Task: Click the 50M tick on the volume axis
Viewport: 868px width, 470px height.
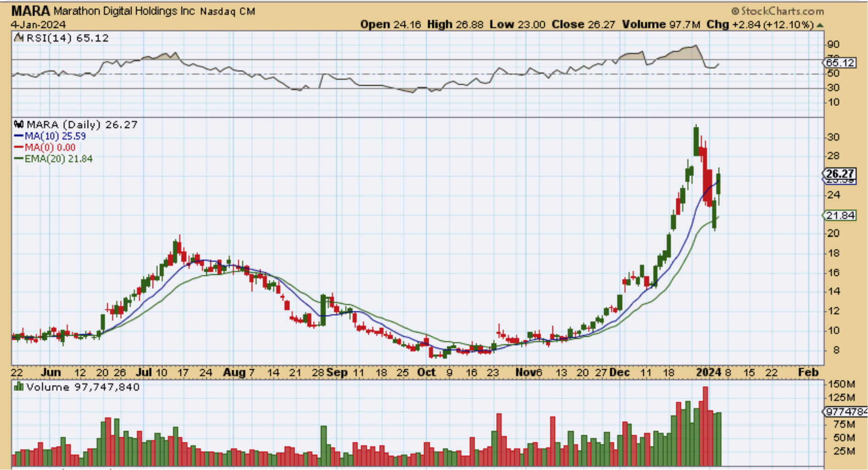Action: tap(844, 438)
